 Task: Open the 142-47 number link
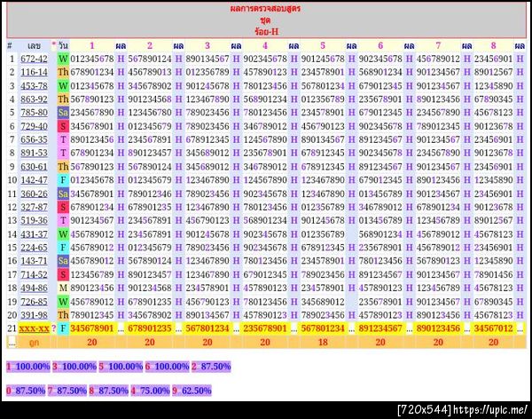[34, 180]
